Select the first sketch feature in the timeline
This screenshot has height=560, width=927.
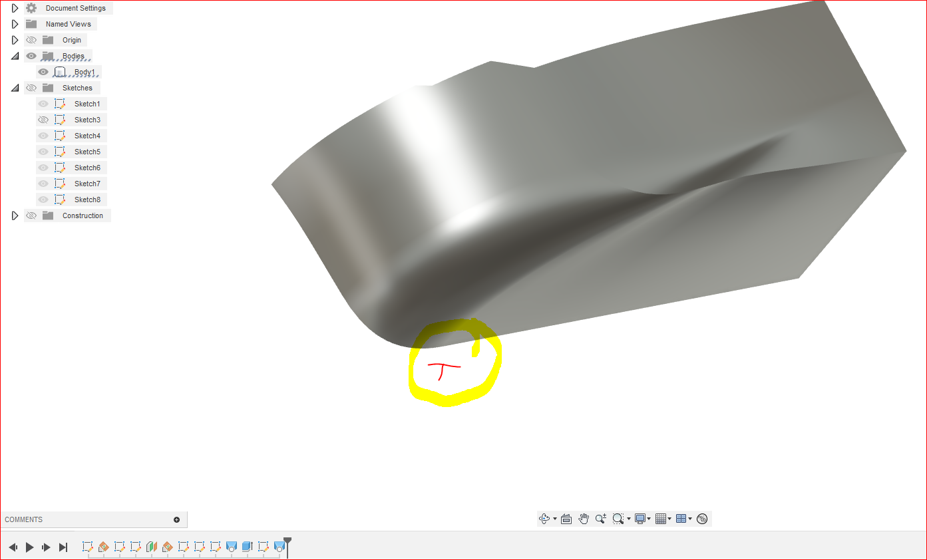point(88,547)
